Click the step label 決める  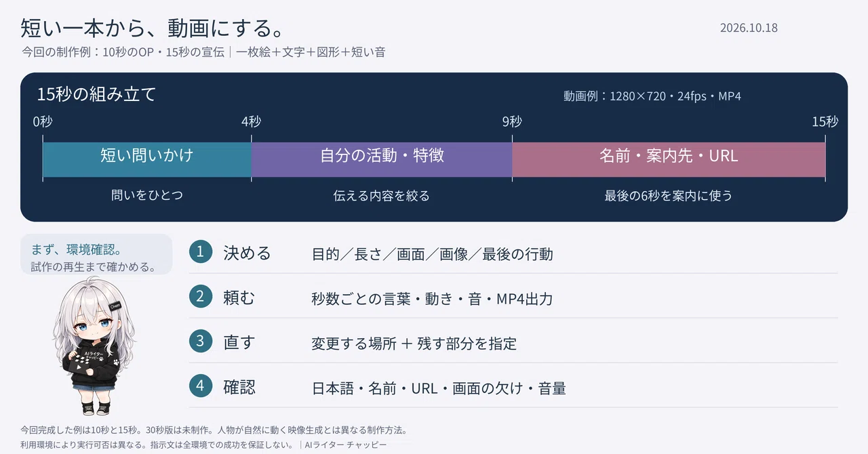point(248,253)
